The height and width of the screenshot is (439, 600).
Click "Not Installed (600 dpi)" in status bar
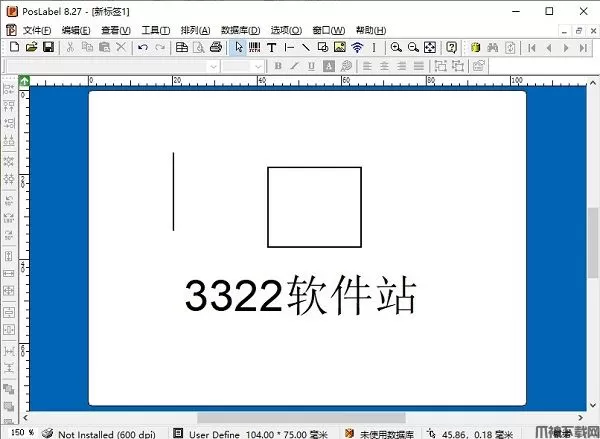coord(107,434)
